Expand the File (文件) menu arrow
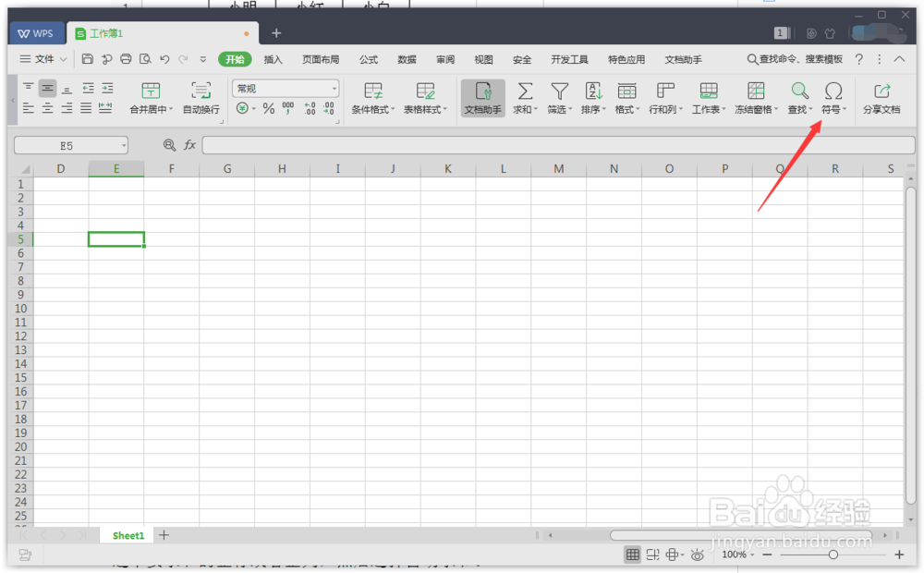The image size is (924, 573). (63, 59)
